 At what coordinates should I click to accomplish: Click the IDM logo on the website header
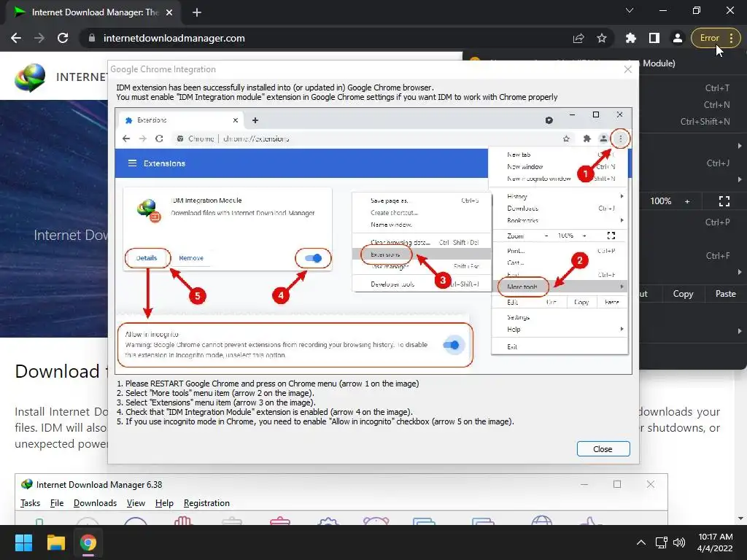pos(30,77)
